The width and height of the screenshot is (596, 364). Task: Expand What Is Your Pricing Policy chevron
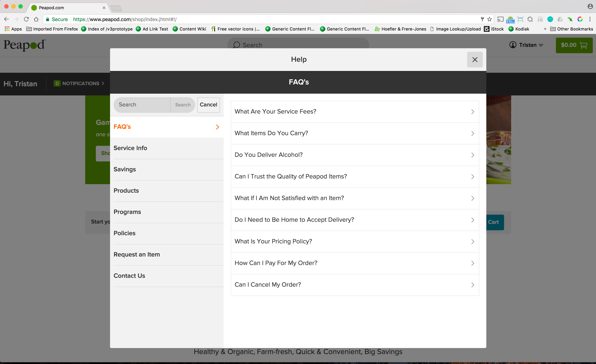point(472,241)
